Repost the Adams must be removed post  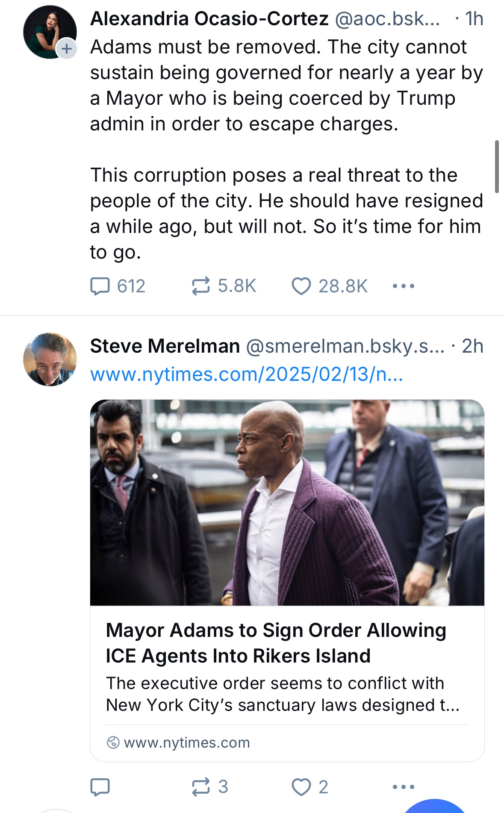pyautogui.click(x=200, y=286)
